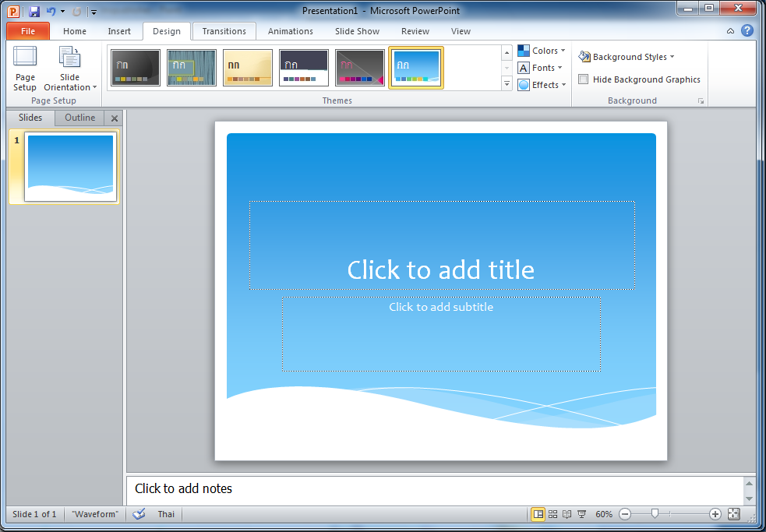Fit slide to current window

click(x=733, y=514)
